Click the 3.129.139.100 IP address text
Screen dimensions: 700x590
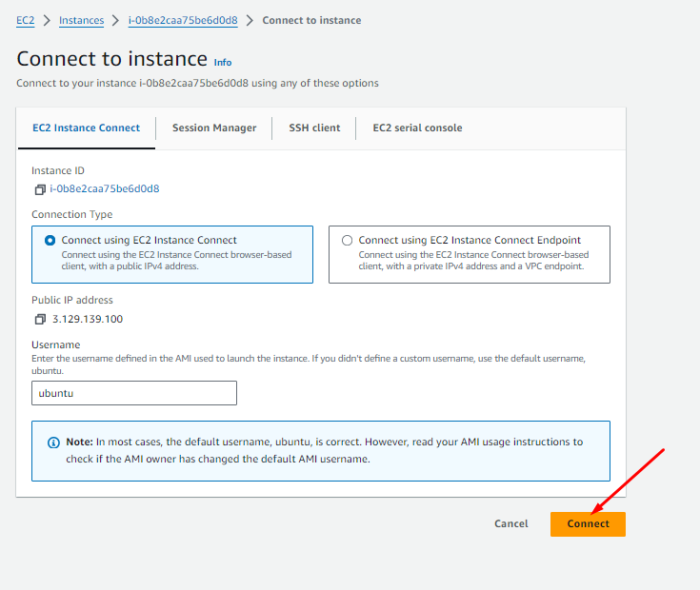point(88,320)
